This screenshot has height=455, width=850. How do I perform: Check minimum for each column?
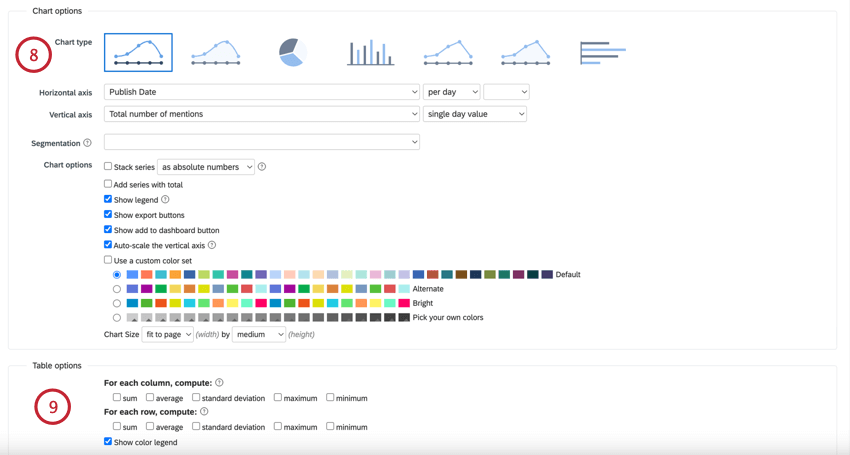tap(330, 398)
